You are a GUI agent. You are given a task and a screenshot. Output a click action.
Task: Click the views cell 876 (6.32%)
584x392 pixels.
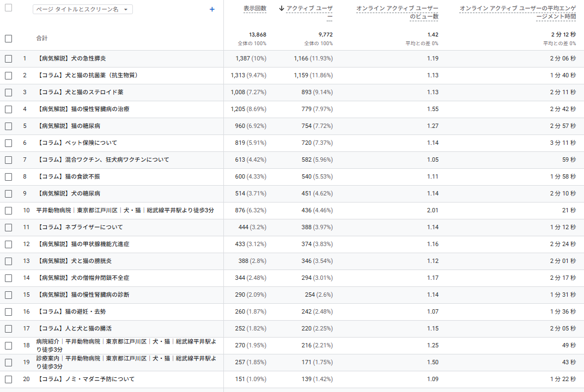point(251,210)
